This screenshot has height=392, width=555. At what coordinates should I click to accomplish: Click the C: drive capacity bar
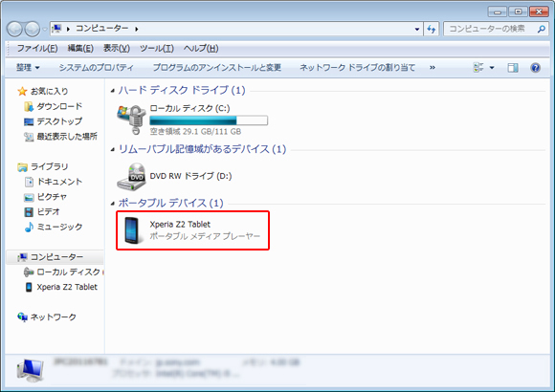pos(209,120)
